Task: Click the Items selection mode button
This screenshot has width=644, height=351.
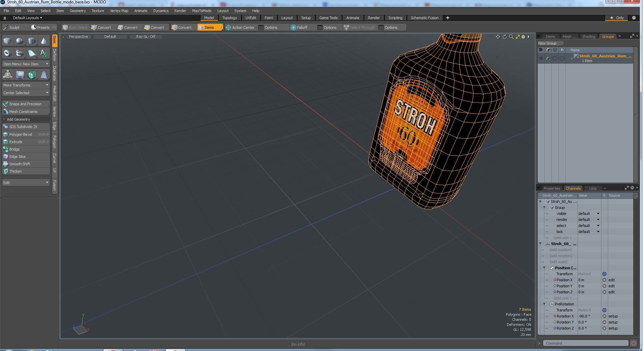Action: 210,27
